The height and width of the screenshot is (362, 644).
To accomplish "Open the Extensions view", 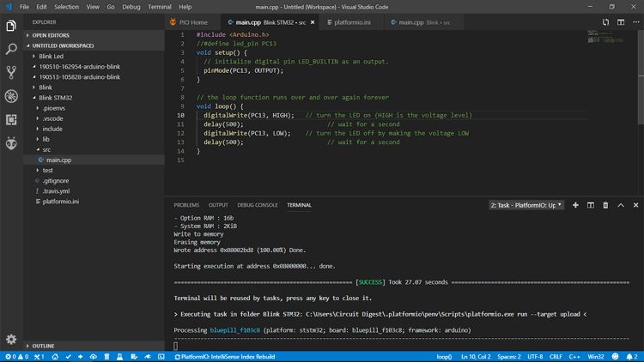I will [x=11, y=119].
